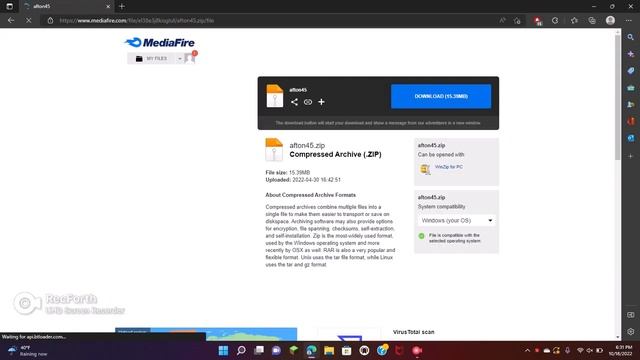
Task: Select the afton45 browser tab
Action: point(67,7)
